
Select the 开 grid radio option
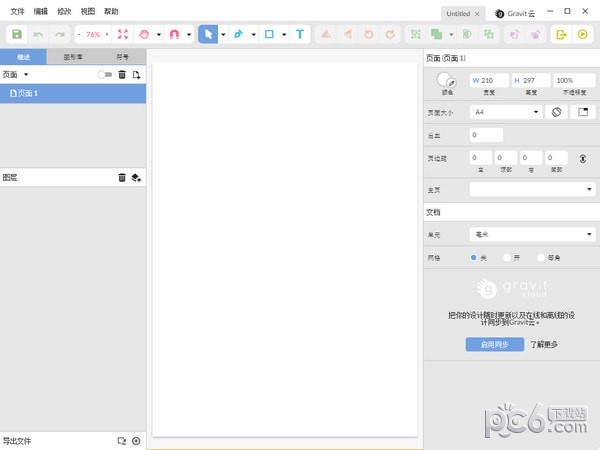click(x=508, y=257)
